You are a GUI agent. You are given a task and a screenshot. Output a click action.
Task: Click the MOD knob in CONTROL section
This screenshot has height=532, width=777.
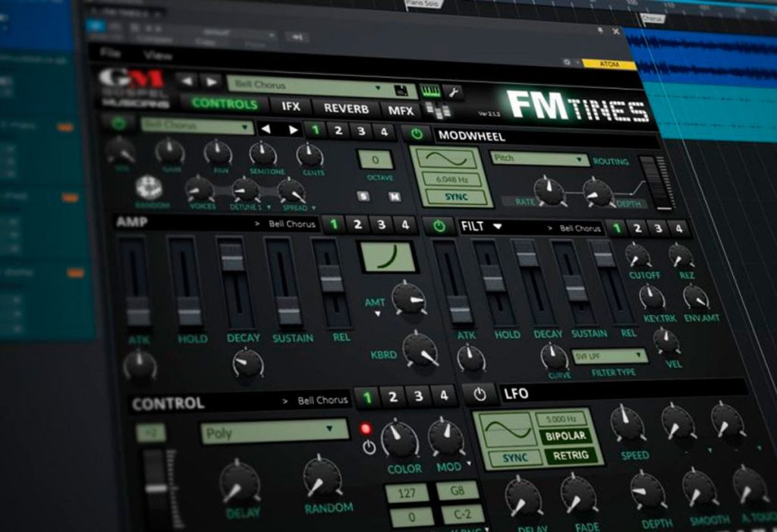click(x=446, y=436)
